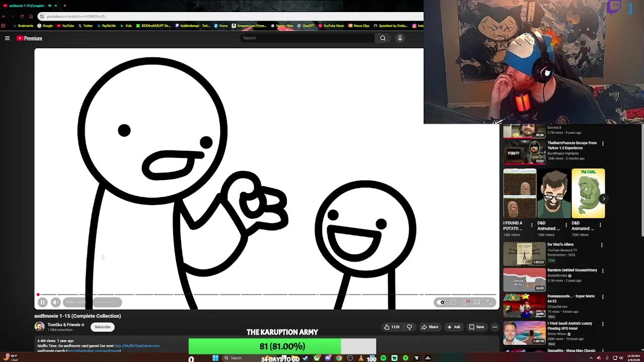Open the green creature D&D Animated short

588,194
